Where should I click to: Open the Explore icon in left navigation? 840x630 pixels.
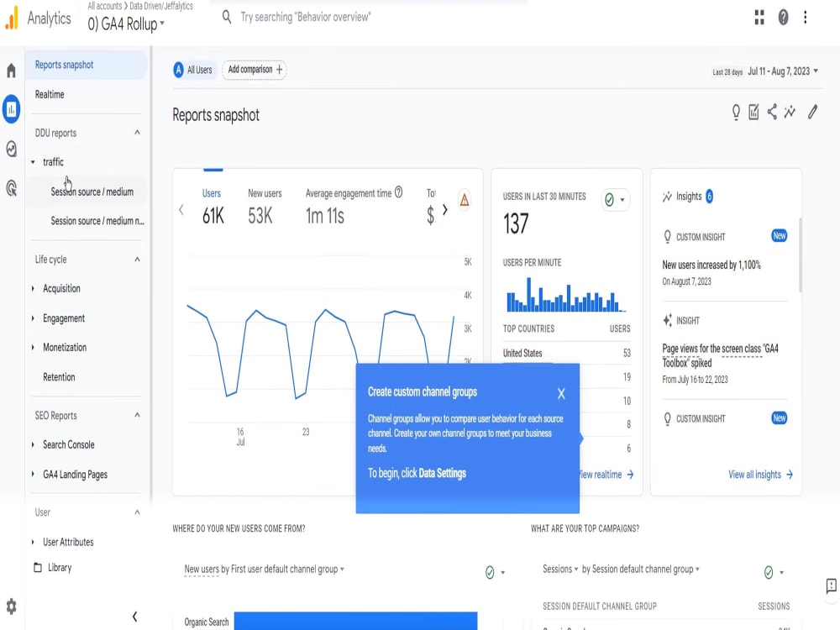11,149
